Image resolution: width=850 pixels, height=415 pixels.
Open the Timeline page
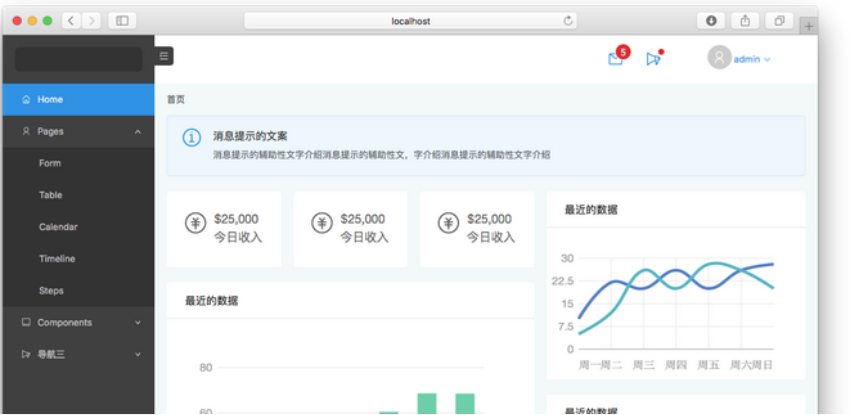79,259
